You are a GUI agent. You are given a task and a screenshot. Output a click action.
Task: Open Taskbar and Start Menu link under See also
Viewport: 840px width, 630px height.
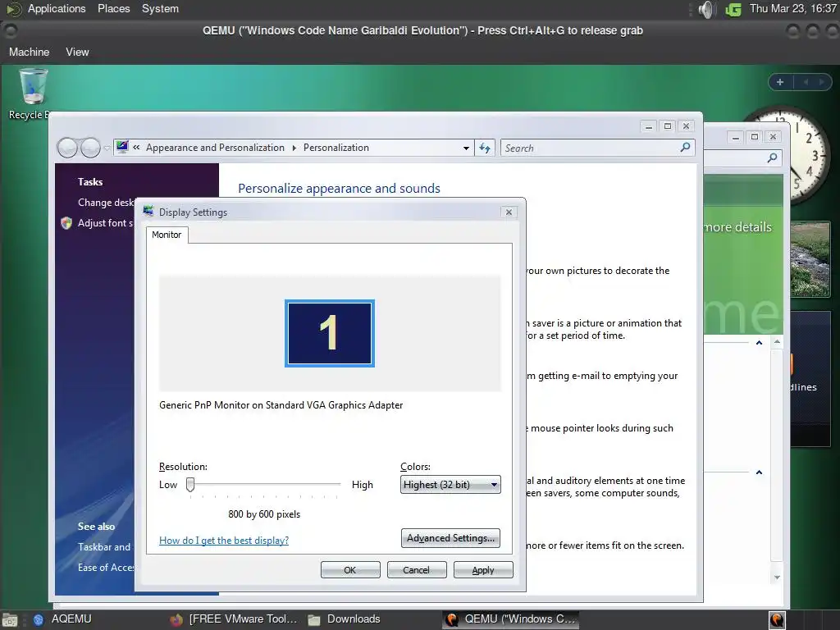pos(104,547)
